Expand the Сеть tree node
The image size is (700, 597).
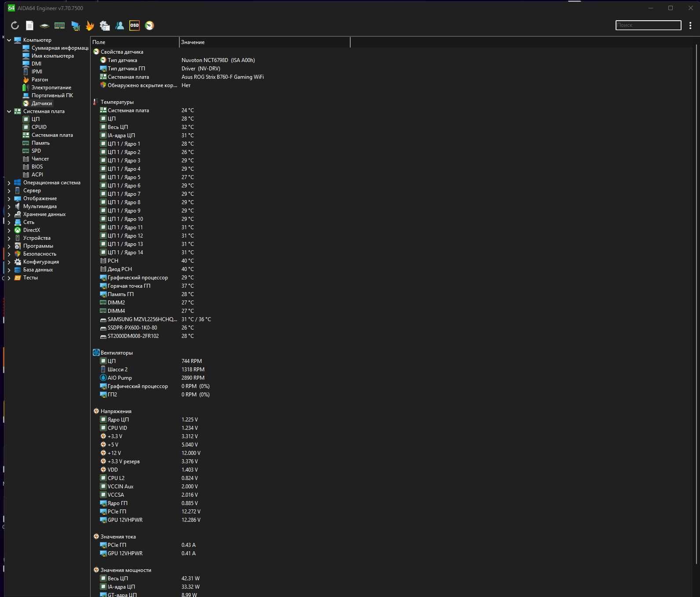tap(9, 222)
